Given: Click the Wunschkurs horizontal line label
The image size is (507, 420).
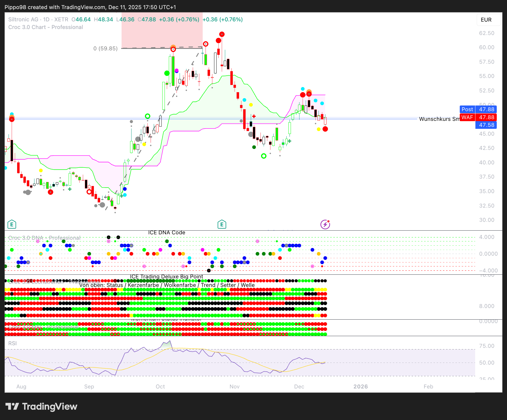Looking at the screenshot, I should [439, 119].
